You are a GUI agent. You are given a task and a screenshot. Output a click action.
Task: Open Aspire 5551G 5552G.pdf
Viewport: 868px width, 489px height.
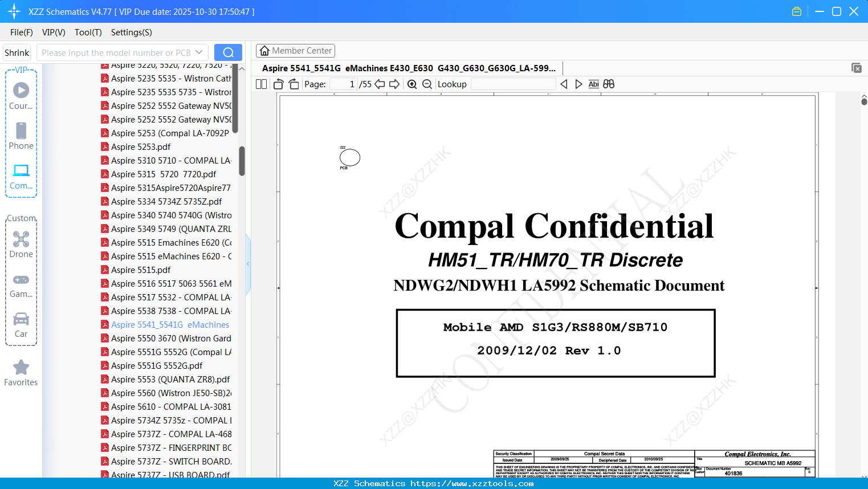click(x=157, y=366)
